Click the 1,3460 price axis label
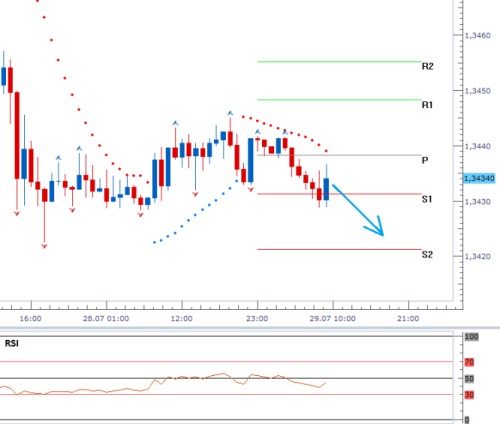Viewport: 500px width, 424px height. coord(478,36)
